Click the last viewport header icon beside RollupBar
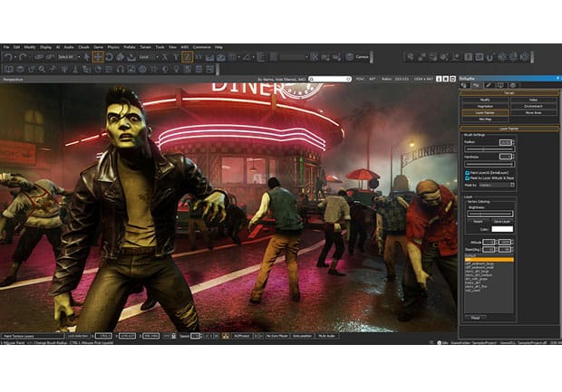 (x=452, y=79)
